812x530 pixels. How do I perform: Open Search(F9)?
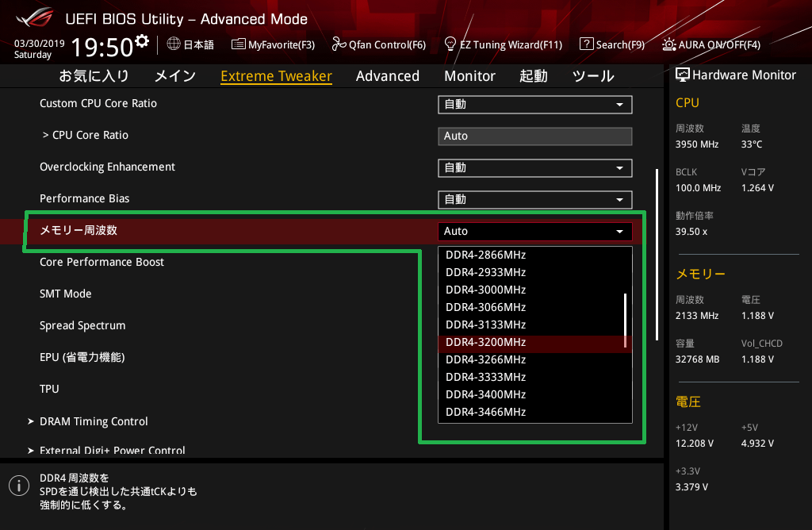click(612, 44)
